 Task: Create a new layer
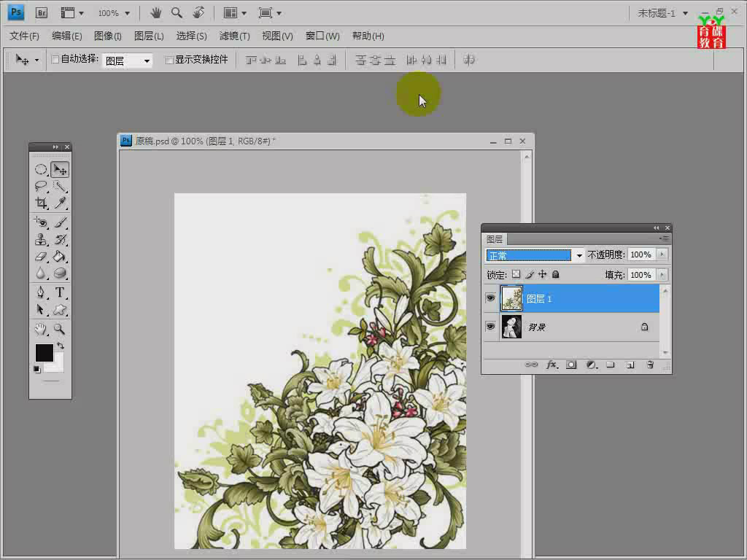(x=630, y=365)
